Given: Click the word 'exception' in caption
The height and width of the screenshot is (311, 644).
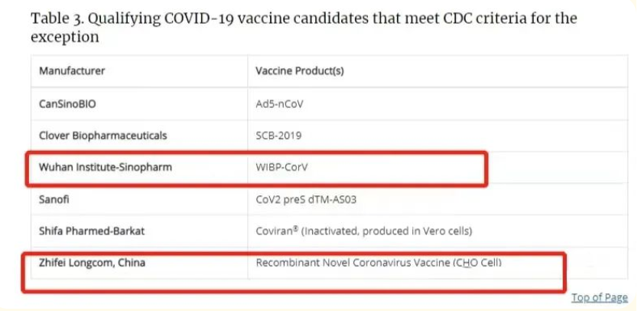Looking at the screenshot, I should (65, 37).
